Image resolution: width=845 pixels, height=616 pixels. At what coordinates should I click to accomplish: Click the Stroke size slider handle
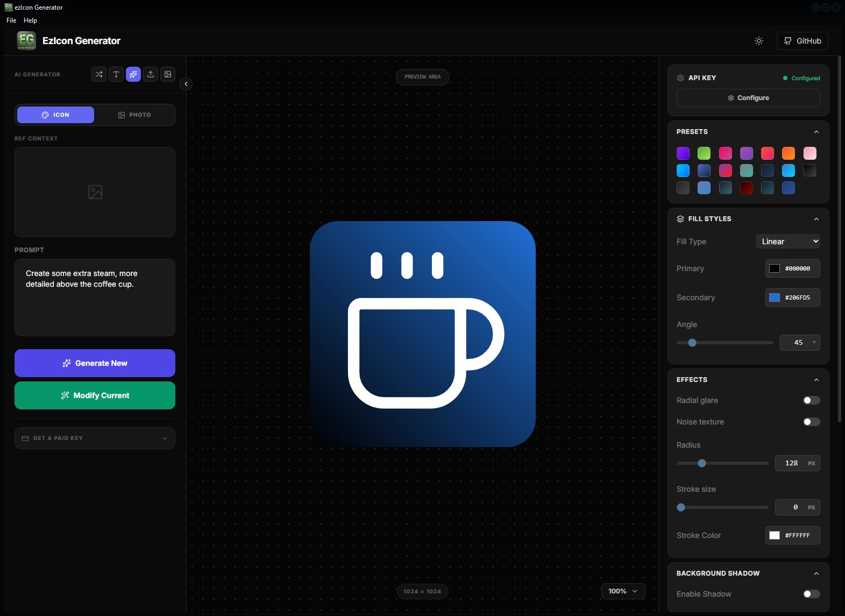(x=681, y=507)
